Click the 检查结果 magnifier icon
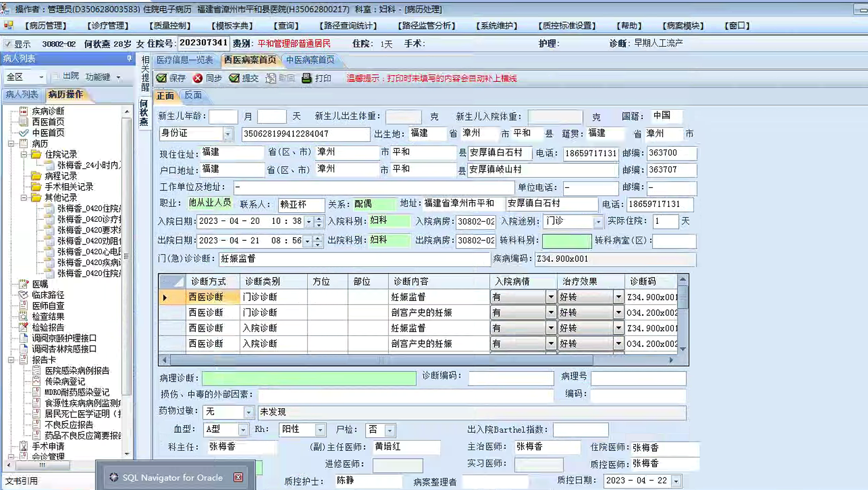This screenshot has width=868, height=490. [24, 316]
